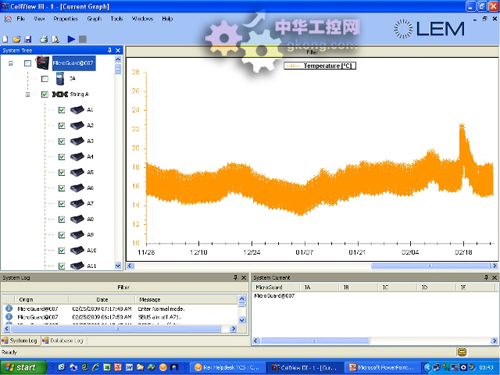Switch to the Database Log tab
The width and height of the screenshot is (500, 375).
(63, 340)
